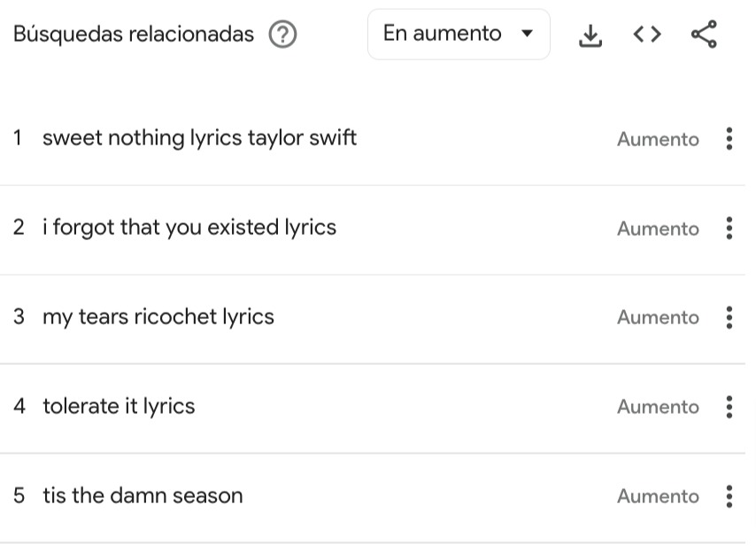Open more options for my tears ricochet
This screenshot has width=756, height=551.
coord(729,317)
